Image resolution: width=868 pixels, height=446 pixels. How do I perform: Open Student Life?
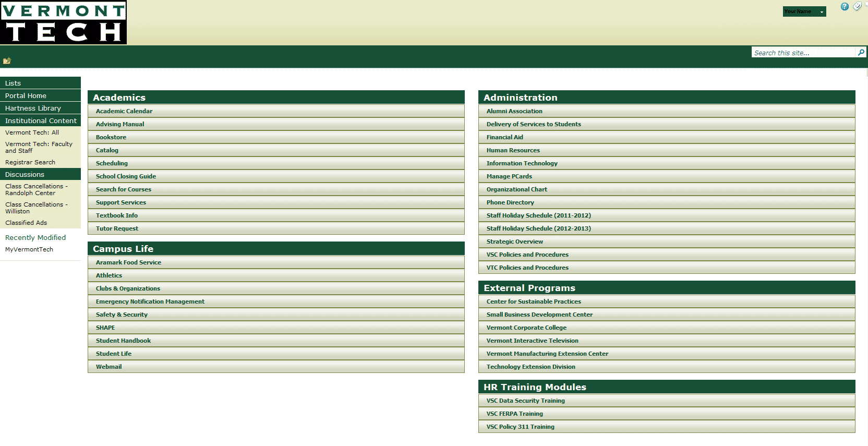(276, 354)
